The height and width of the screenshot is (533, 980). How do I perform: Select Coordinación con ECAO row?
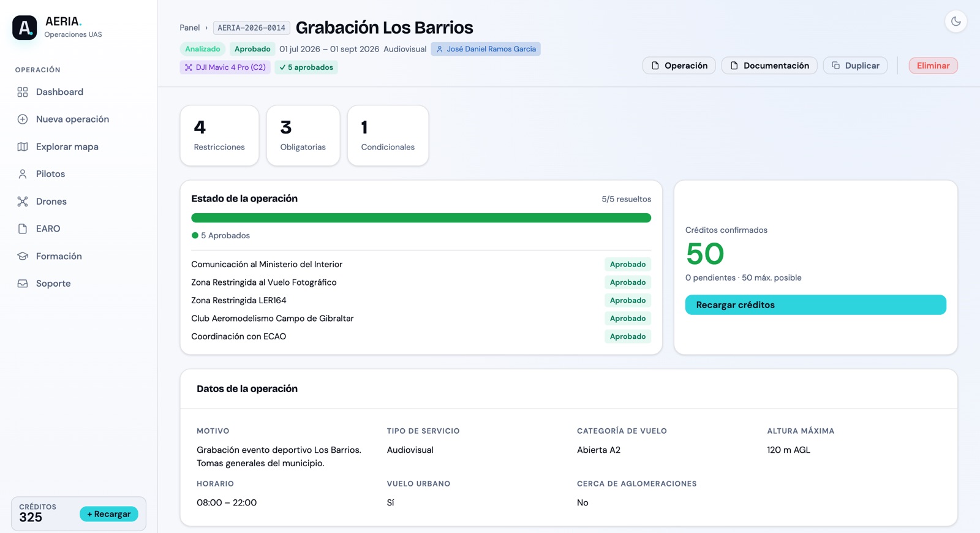(421, 336)
